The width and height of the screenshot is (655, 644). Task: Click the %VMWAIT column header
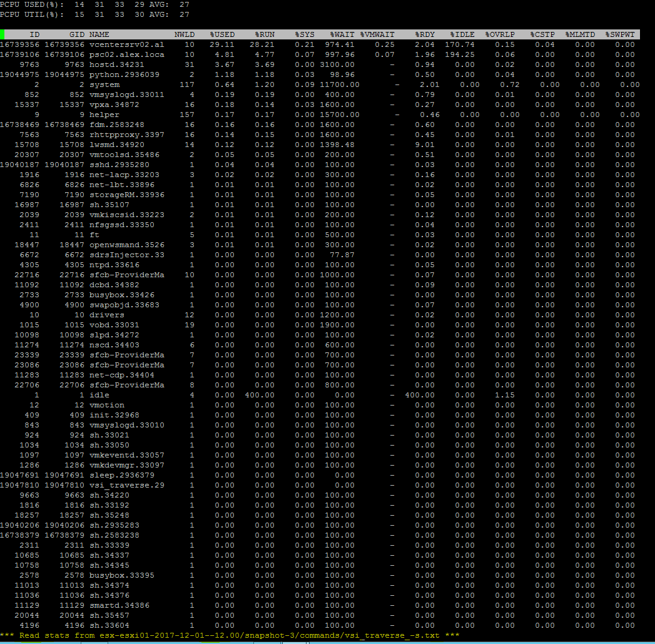pyautogui.click(x=377, y=34)
